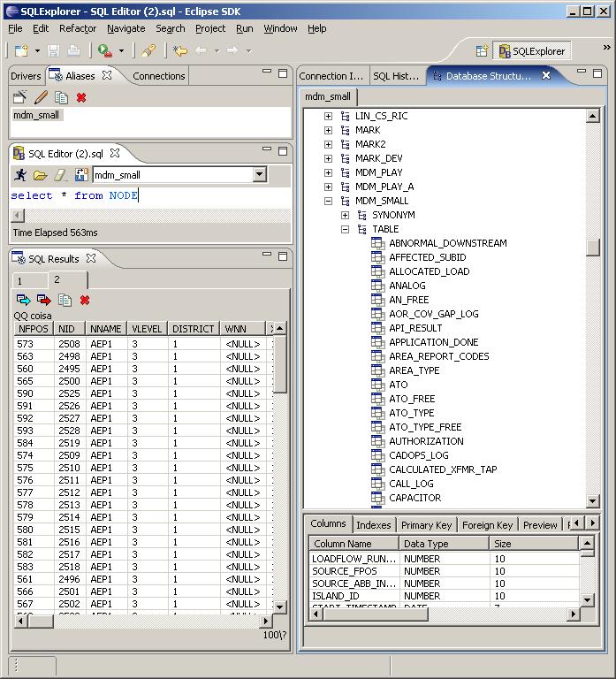The image size is (616, 679).
Task: Collapse the MDM_SMALL schema tree node
Action: coord(329,201)
